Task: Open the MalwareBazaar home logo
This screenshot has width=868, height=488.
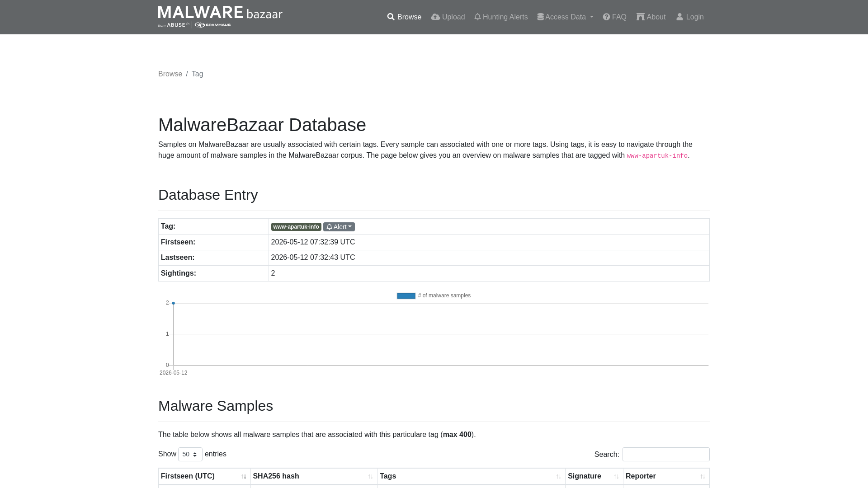Action: click(220, 17)
